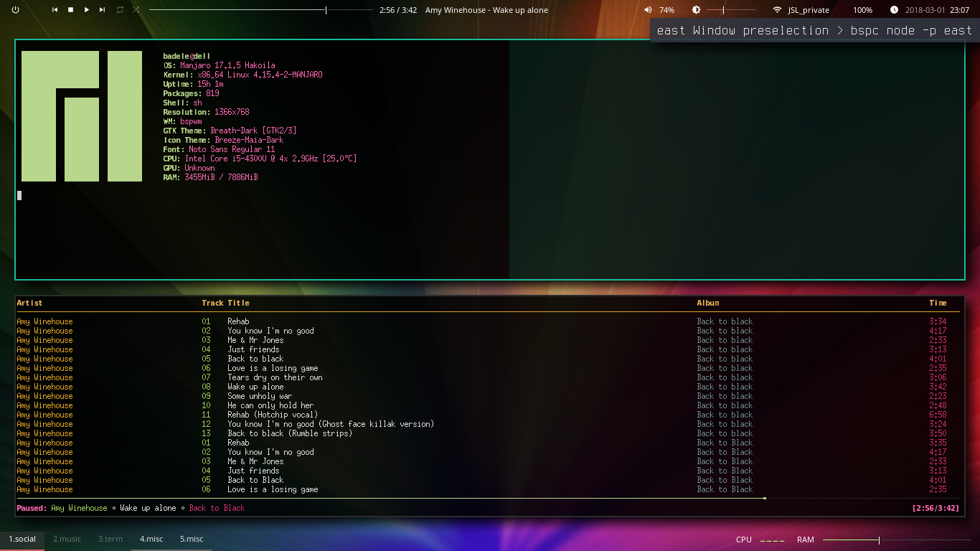Click the Title column header
Image resolution: width=980 pixels, height=551 pixels.
coord(238,303)
